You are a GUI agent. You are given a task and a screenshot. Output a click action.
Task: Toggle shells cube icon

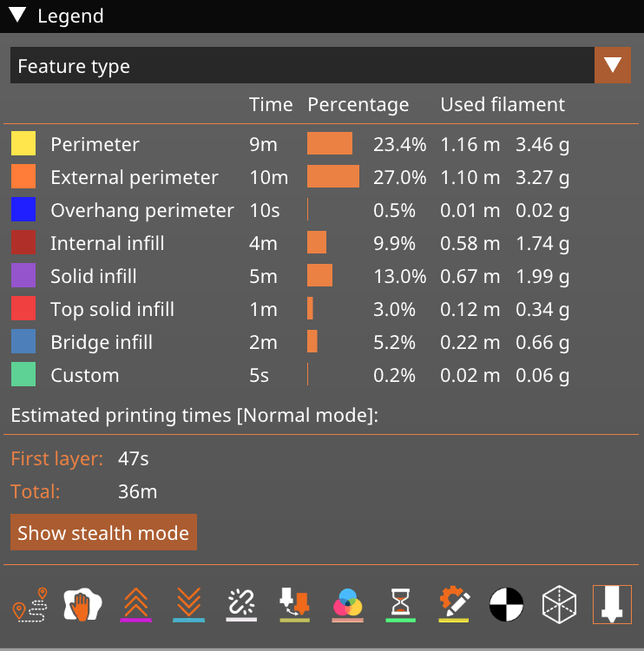(x=559, y=604)
